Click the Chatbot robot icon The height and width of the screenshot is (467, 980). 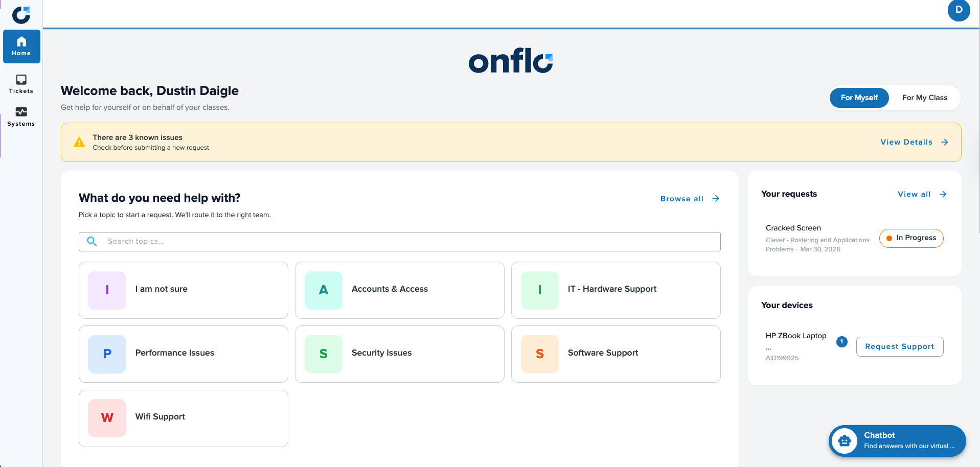coord(845,440)
